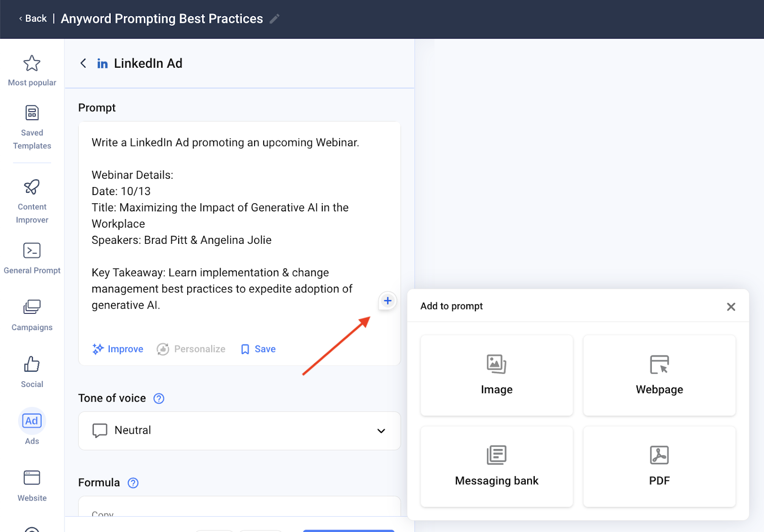Save the prompt
The image size is (764, 532).
[x=258, y=349]
